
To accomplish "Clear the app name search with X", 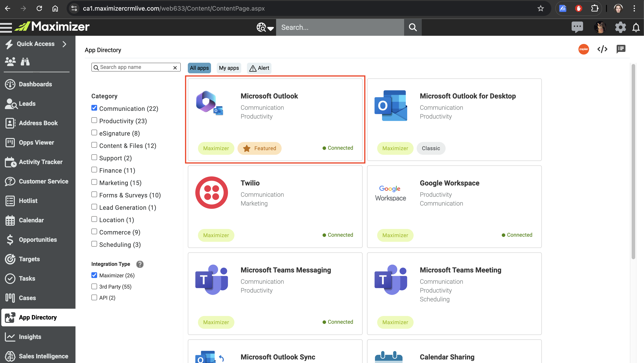I will click(175, 68).
